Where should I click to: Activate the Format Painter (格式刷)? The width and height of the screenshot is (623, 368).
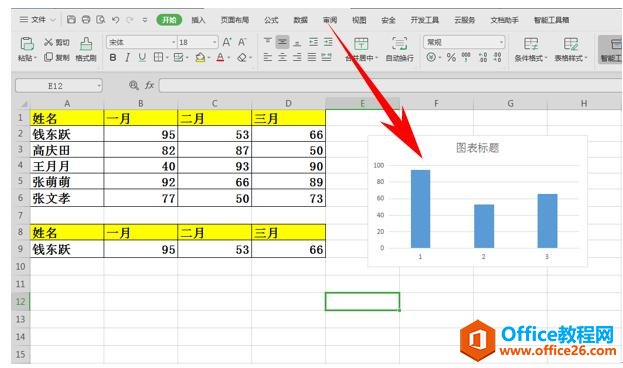tap(86, 49)
